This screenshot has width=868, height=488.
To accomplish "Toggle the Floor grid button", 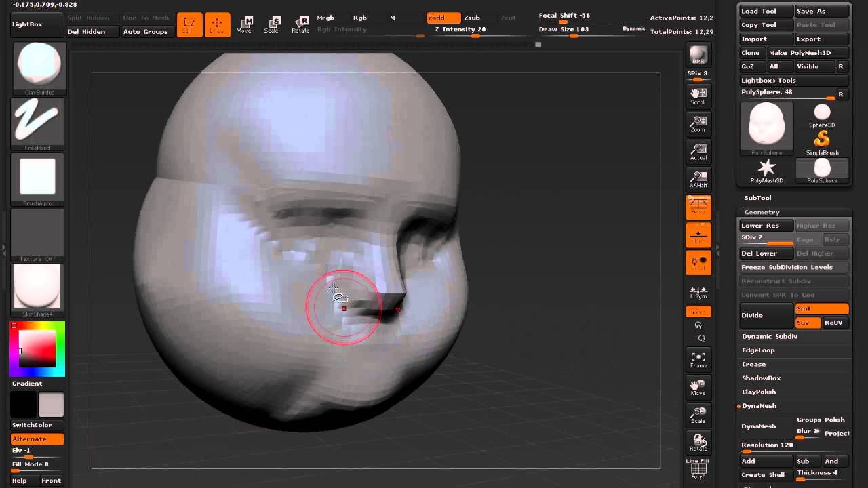I will (x=698, y=235).
